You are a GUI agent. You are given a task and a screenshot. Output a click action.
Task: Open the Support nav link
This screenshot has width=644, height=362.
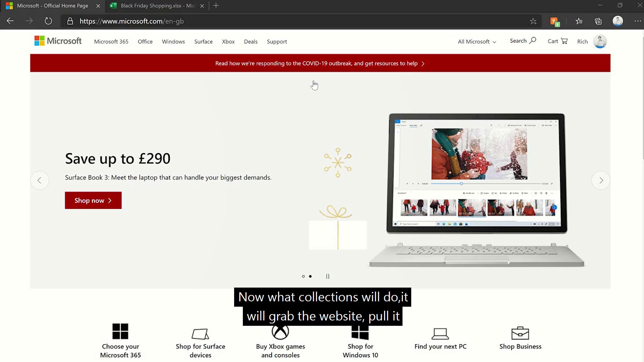(x=277, y=42)
